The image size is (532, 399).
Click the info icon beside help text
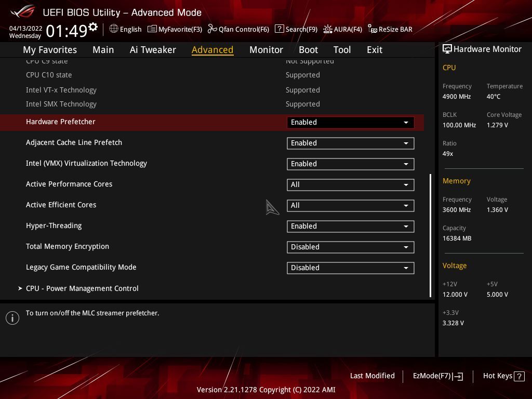click(x=12, y=318)
